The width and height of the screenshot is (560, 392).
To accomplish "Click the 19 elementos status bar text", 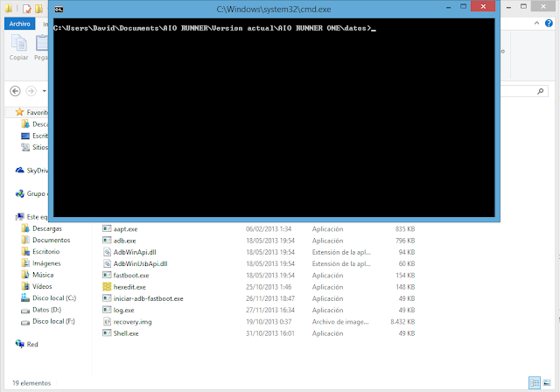I will [31, 383].
